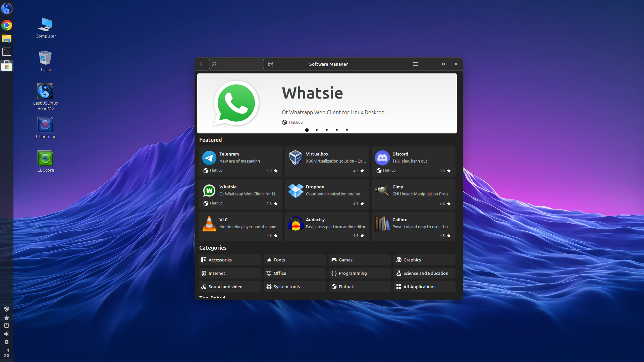Image resolution: width=644 pixels, height=362 pixels.
Task: Toggle the search-in-descriptions icon beside search box
Action: (270, 64)
